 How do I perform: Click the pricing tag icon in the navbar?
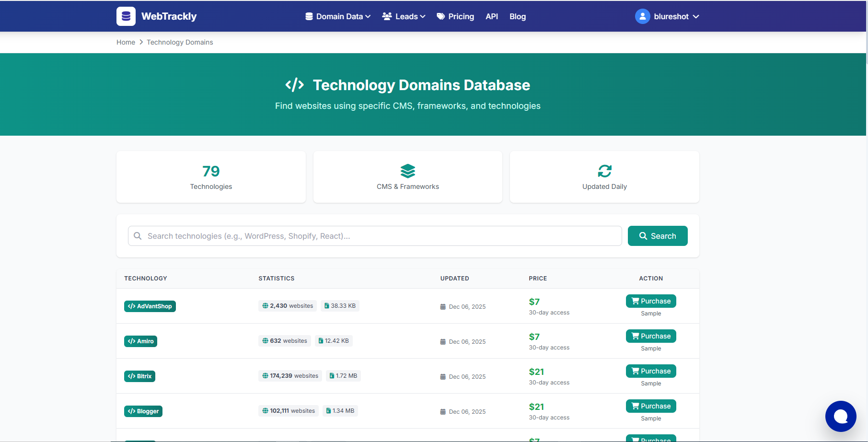point(440,16)
